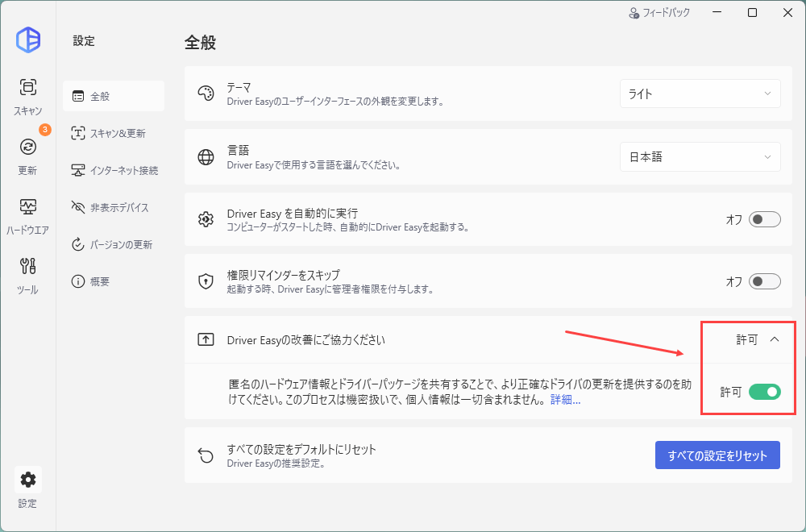806x532 pixels.
Task: Click the Driver Easy logo icon
Action: click(27, 40)
